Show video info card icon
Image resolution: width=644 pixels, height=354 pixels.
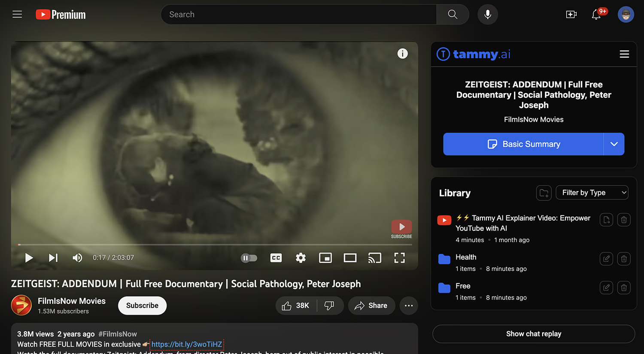click(403, 54)
